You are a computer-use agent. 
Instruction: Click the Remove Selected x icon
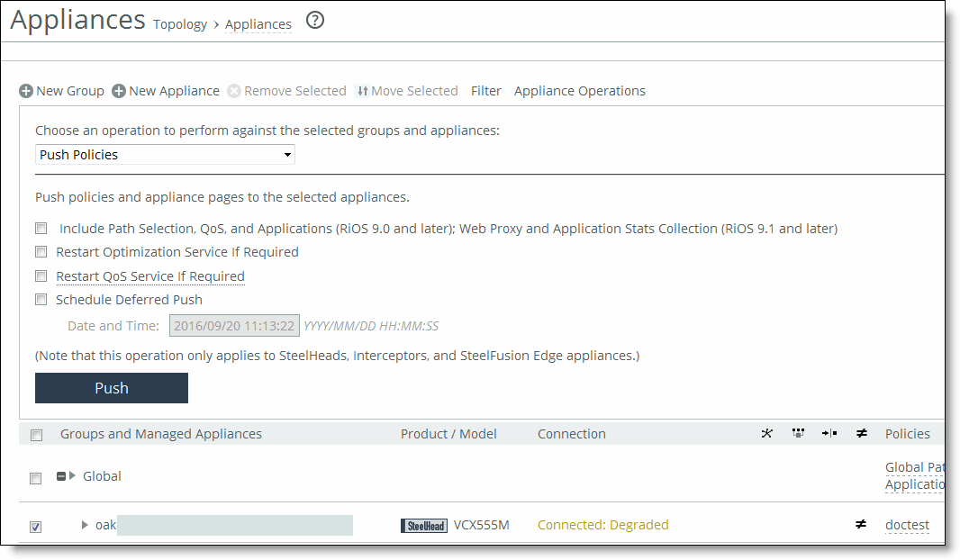(x=234, y=91)
